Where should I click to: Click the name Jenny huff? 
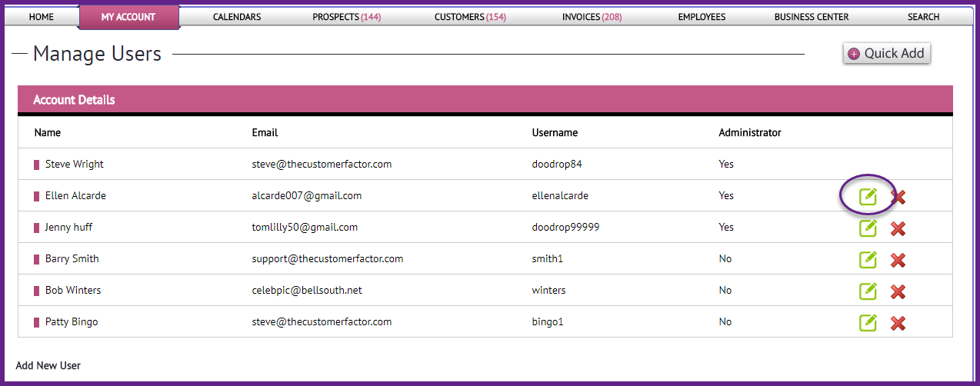click(69, 227)
